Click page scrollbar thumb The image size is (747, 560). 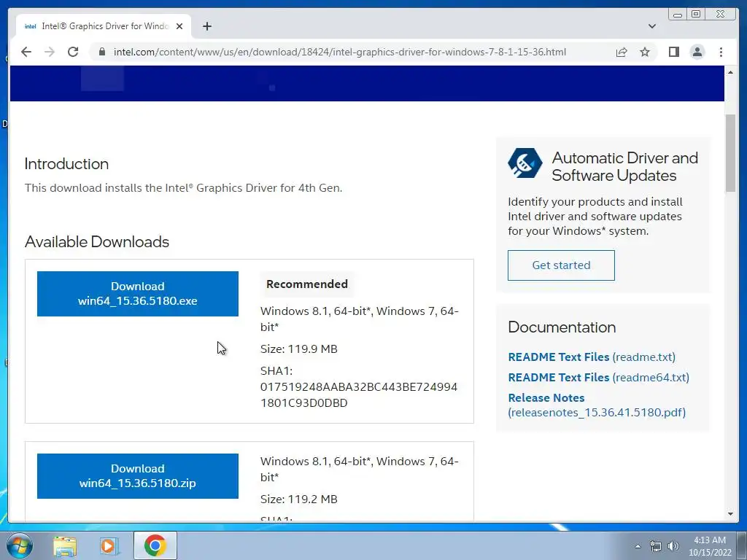730,153
